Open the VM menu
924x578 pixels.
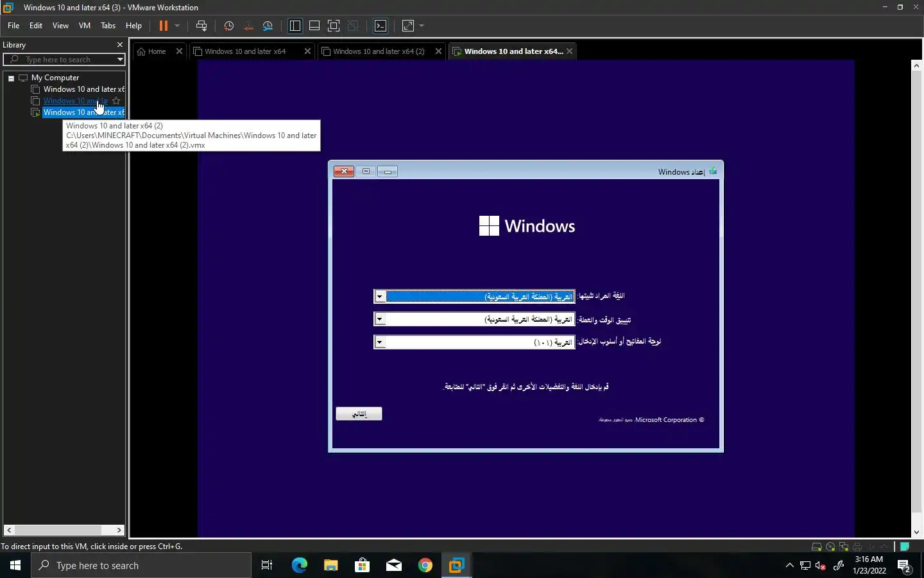tap(85, 26)
